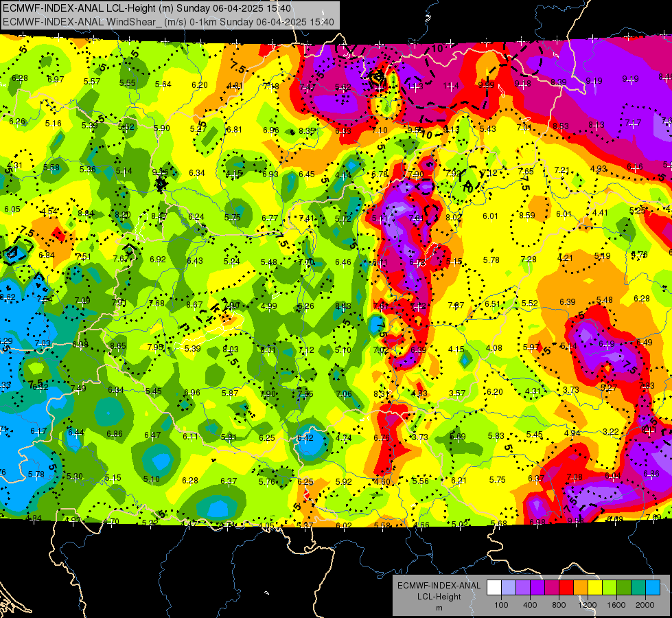The image size is (672, 618).
Task: Click the legend scale value 800
Action: pyautogui.click(x=559, y=605)
